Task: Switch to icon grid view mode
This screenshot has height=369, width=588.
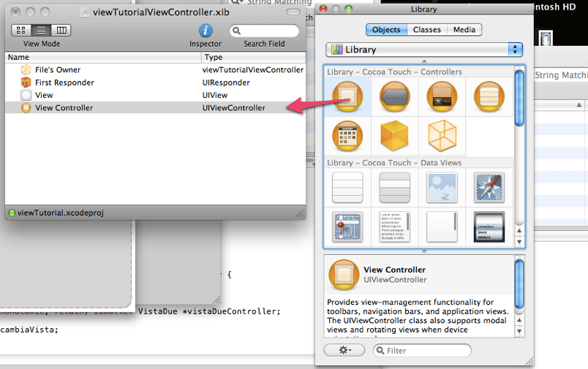Action: click(21, 30)
